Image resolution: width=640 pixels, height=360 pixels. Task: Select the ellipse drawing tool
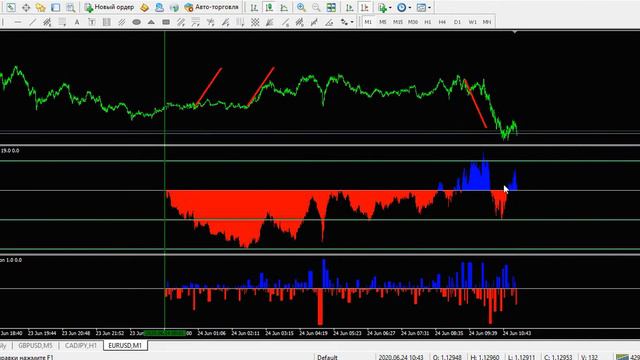(x=136, y=22)
